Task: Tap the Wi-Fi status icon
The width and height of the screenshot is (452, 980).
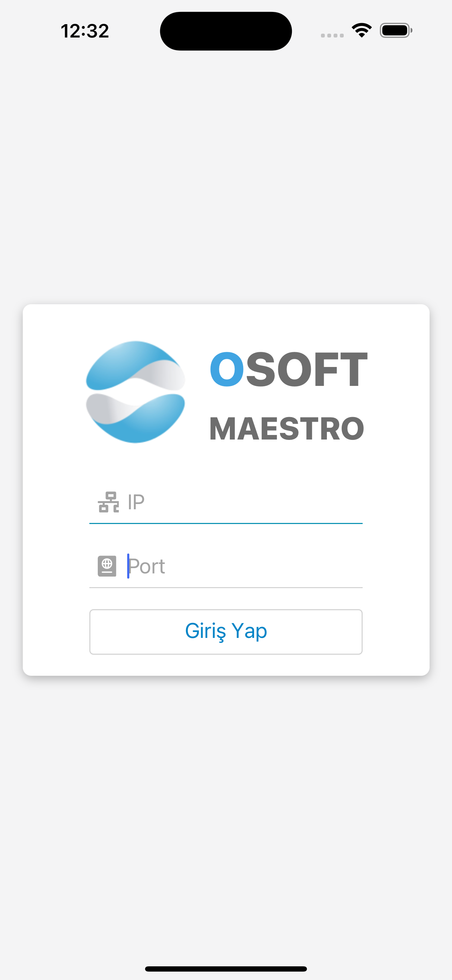Action: coord(362,30)
